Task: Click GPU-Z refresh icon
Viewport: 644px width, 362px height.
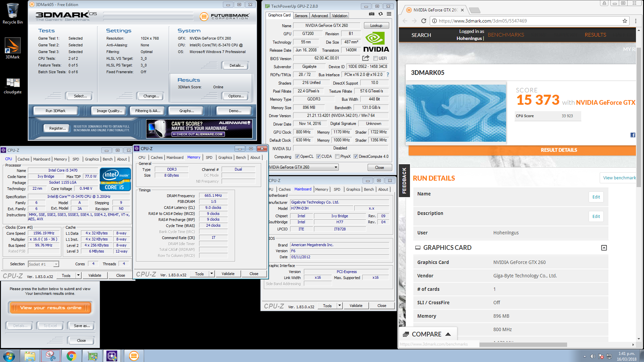Action: (380, 14)
